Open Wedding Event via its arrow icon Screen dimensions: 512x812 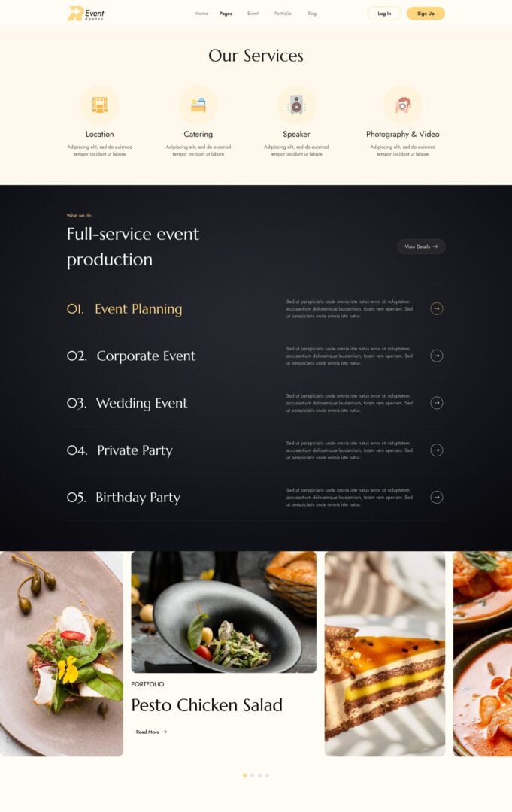pos(436,403)
